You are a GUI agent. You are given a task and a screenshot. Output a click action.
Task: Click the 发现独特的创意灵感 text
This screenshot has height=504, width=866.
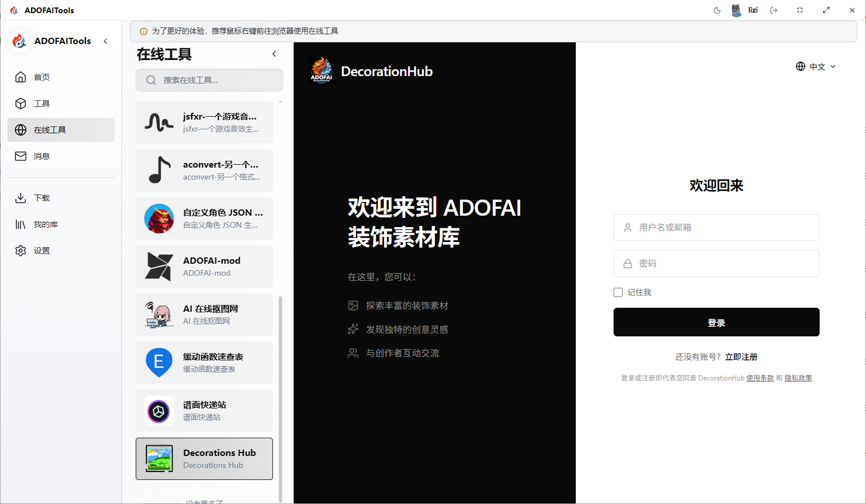click(x=407, y=330)
